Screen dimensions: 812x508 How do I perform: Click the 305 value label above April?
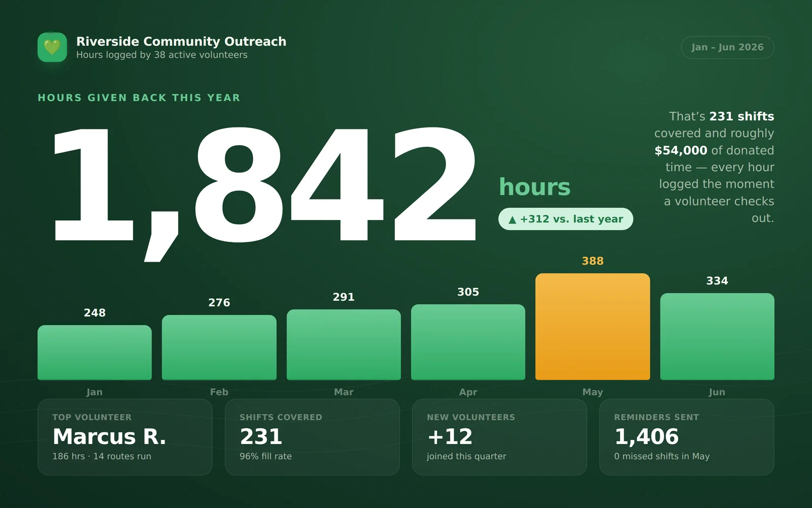pyautogui.click(x=468, y=292)
